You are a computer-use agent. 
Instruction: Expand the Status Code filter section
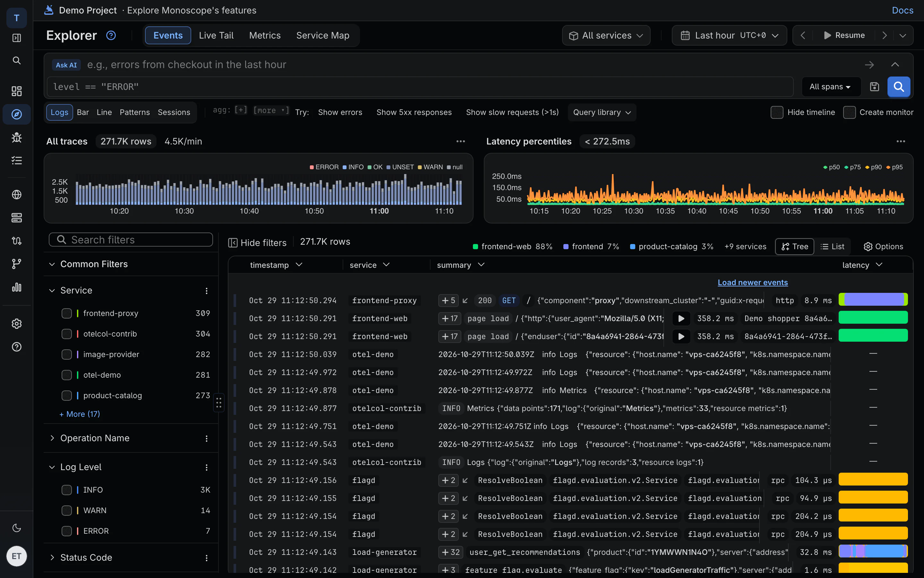[x=86, y=557]
